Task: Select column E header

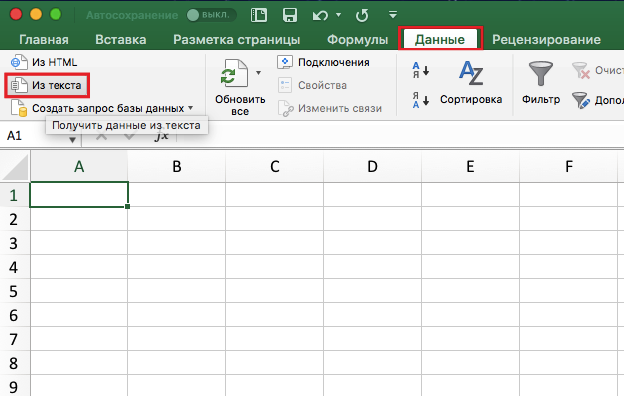Action: [470, 166]
